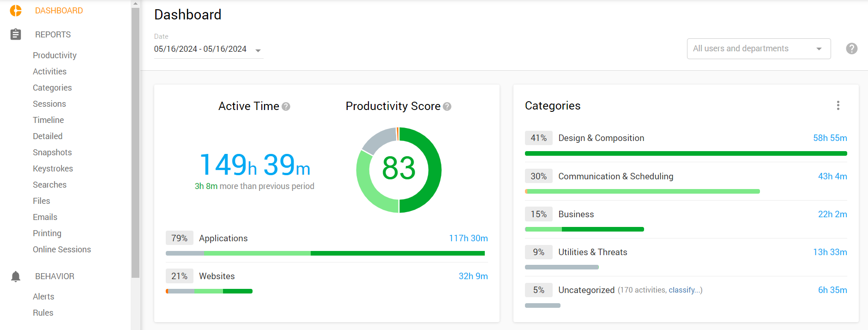Click the Communication & Scheduling category bar
Screen dimensions: 868x330
642,191
